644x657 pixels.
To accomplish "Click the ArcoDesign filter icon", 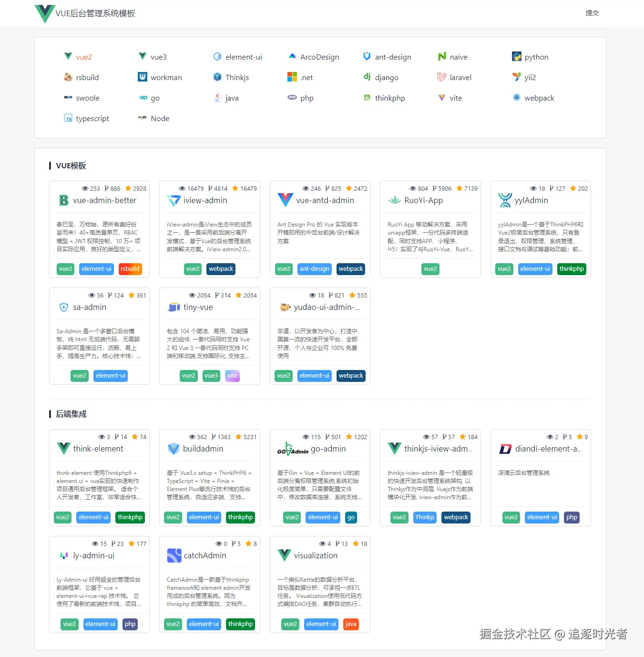I will pos(292,56).
